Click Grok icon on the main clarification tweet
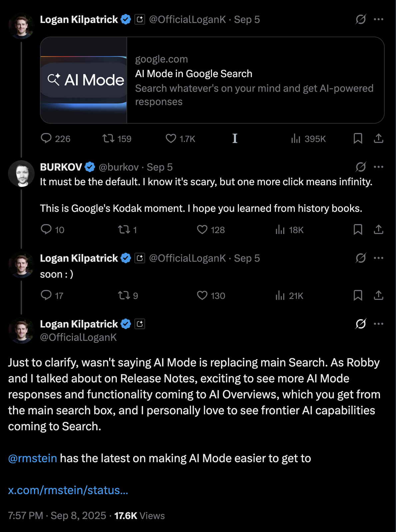Image resolution: width=396 pixels, height=532 pixels. pyautogui.click(x=361, y=324)
